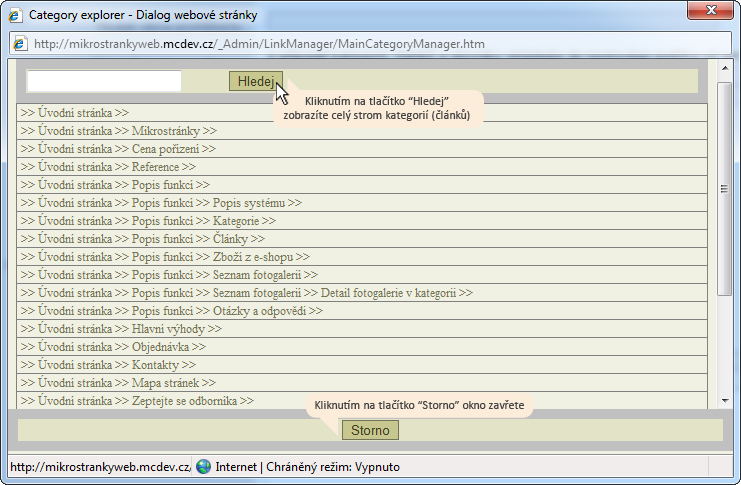Select the Otázky a odpovědi category
The height and width of the screenshot is (485, 741).
362,311
